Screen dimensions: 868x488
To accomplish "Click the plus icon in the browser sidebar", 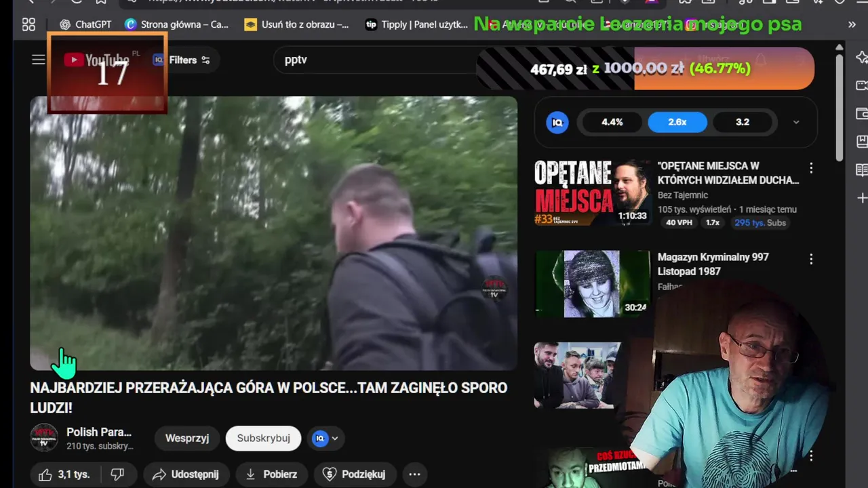I will pyautogui.click(x=862, y=198).
